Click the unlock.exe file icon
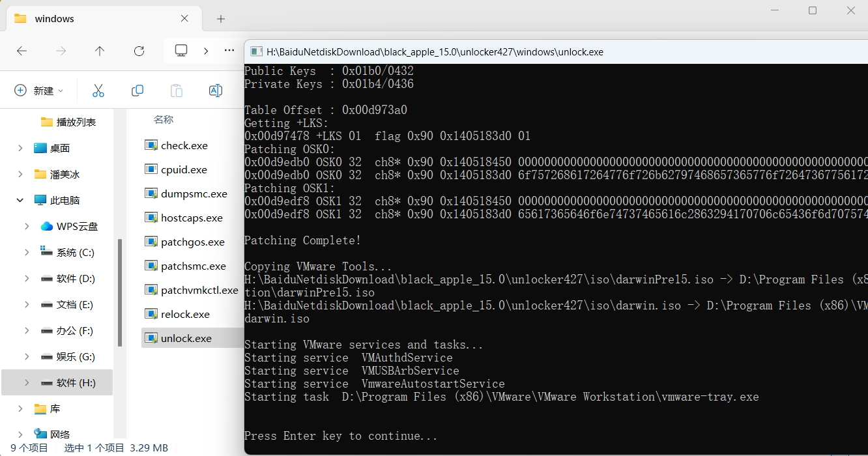868x456 pixels. (x=151, y=338)
